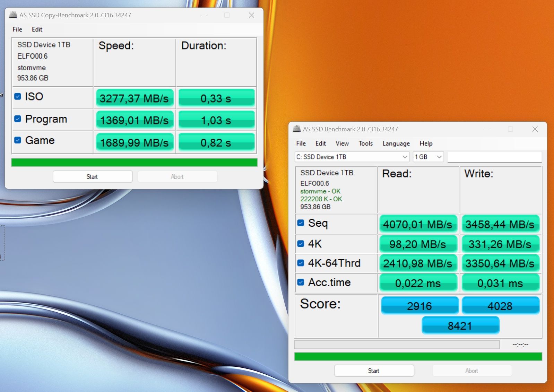
Task: Close the AS SSD Benchmark window
Action: pos(535,129)
